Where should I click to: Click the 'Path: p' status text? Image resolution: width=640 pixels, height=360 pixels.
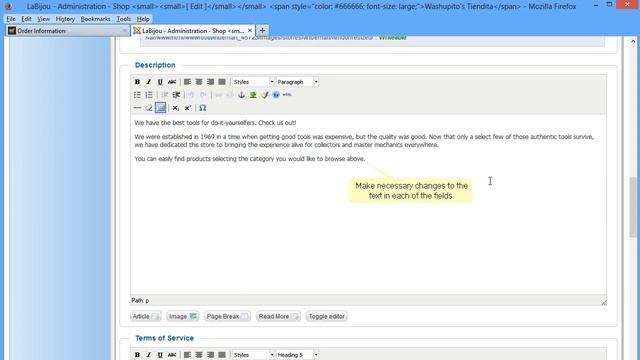(140, 300)
